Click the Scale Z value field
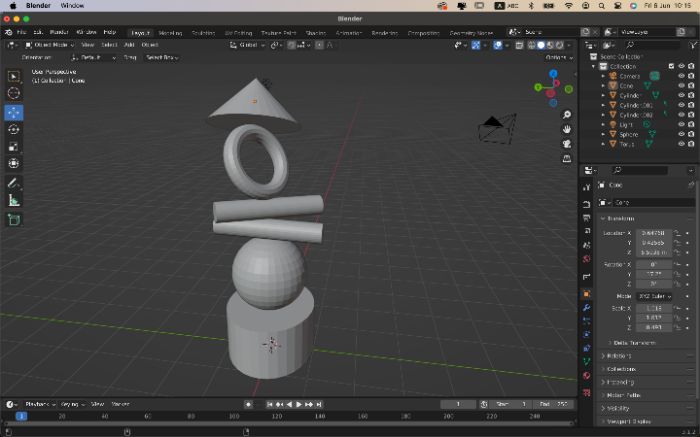700x437 pixels. [x=654, y=328]
